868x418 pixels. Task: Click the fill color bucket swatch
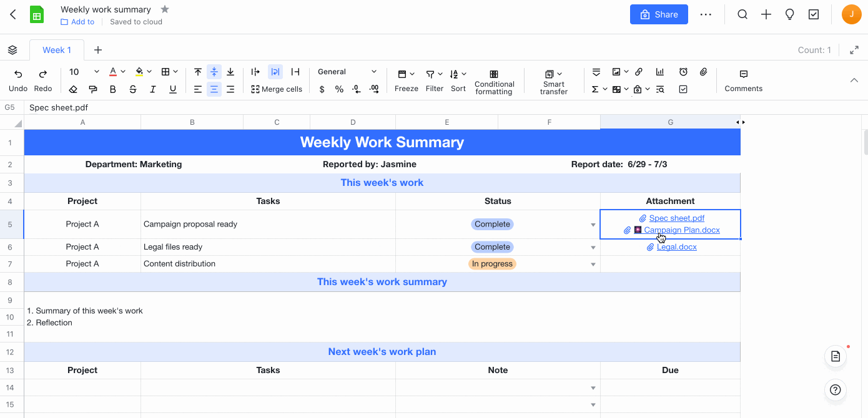click(x=139, y=72)
